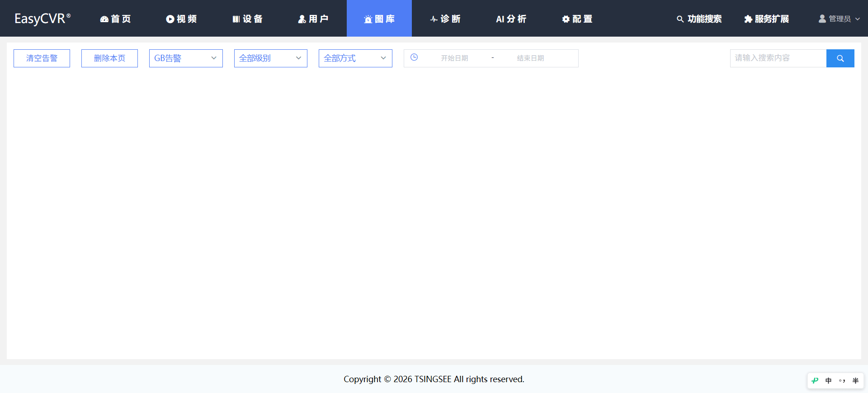This screenshot has height=393, width=868.
Task: Expand the GB告警 alarm type dropdown
Action: pyautogui.click(x=186, y=58)
